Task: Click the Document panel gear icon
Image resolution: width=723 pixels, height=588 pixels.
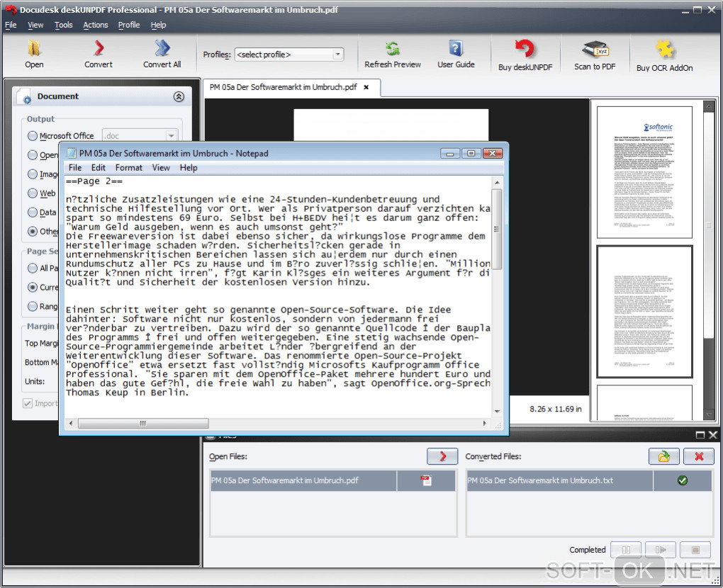Action: [x=24, y=97]
